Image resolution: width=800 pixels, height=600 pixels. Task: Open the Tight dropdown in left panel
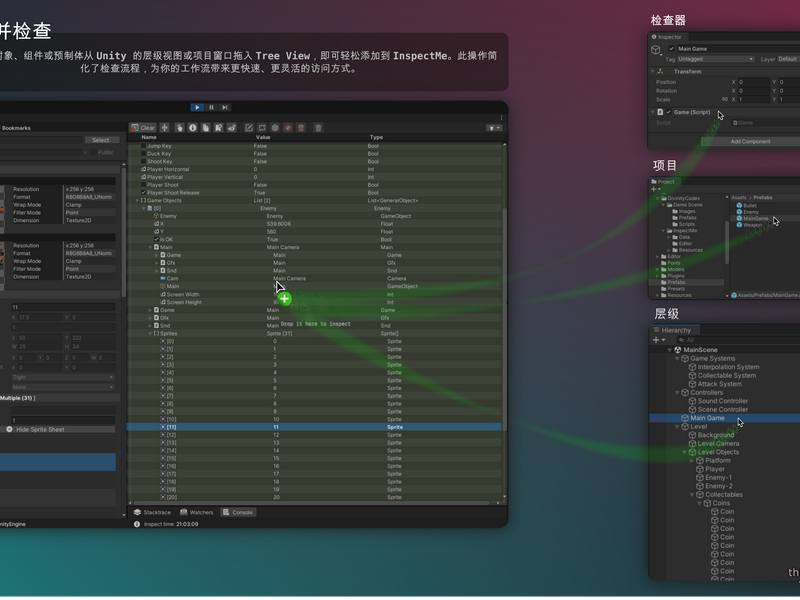point(62,378)
